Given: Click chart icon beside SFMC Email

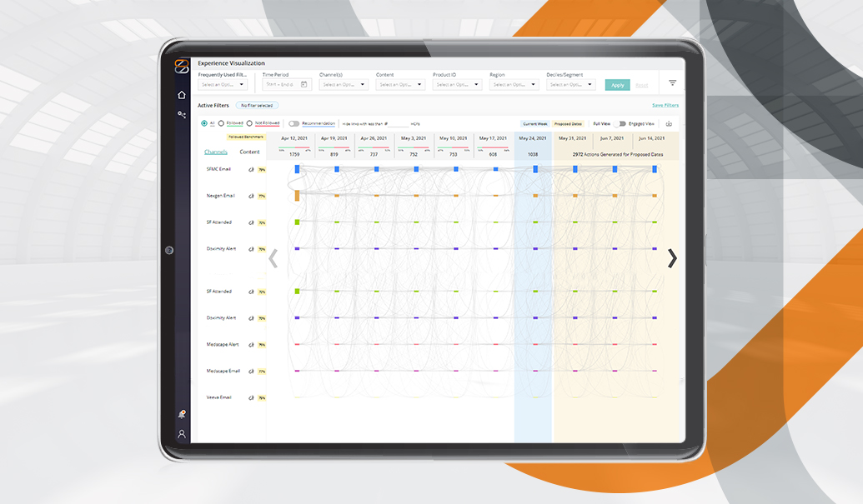Looking at the screenshot, I should [x=252, y=169].
